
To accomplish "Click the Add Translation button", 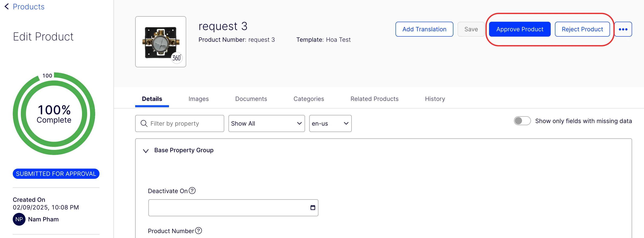I will 424,29.
